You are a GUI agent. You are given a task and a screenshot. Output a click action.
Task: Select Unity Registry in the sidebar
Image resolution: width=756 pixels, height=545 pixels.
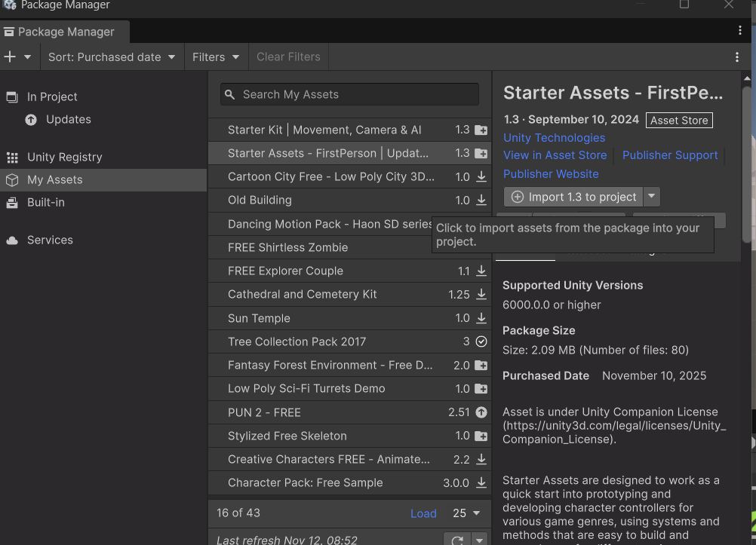pyautogui.click(x=64, y=157)
